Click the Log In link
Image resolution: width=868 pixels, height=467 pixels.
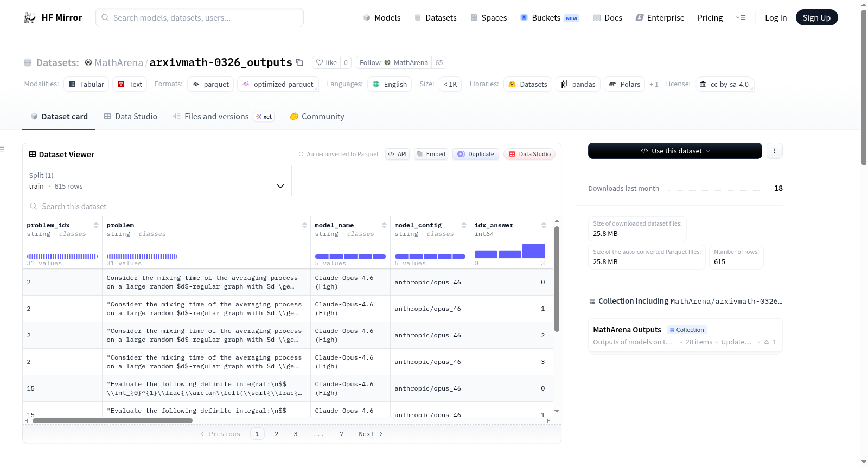[x=775, y=17]
